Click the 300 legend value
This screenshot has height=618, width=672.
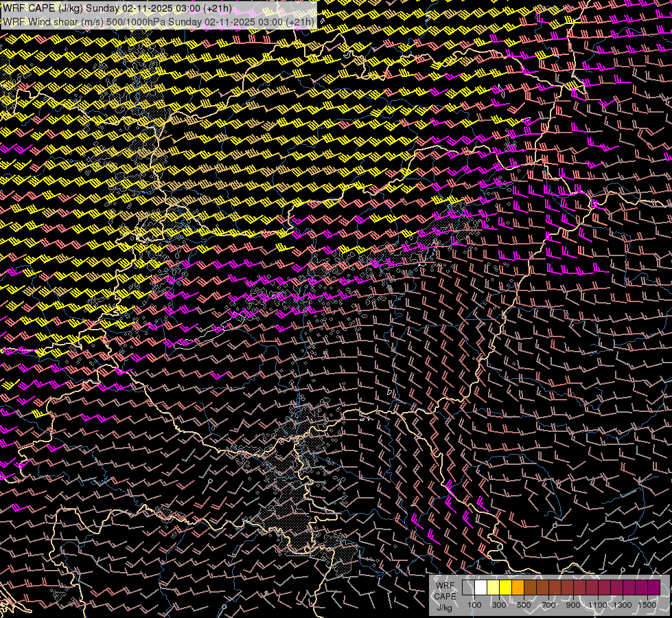[499, 605]
